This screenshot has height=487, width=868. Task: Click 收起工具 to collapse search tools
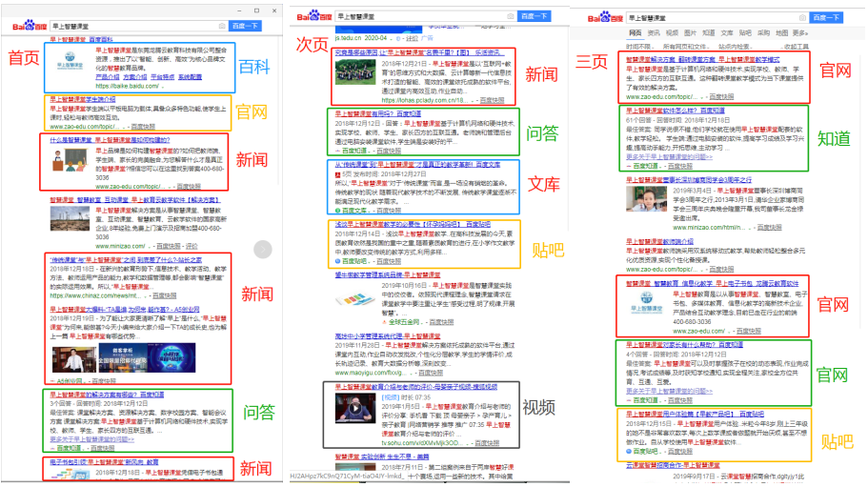[796, 47]
